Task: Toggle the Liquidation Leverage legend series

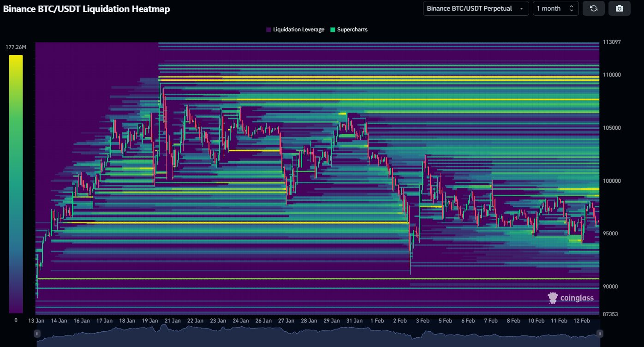Action: coord(298,30)
